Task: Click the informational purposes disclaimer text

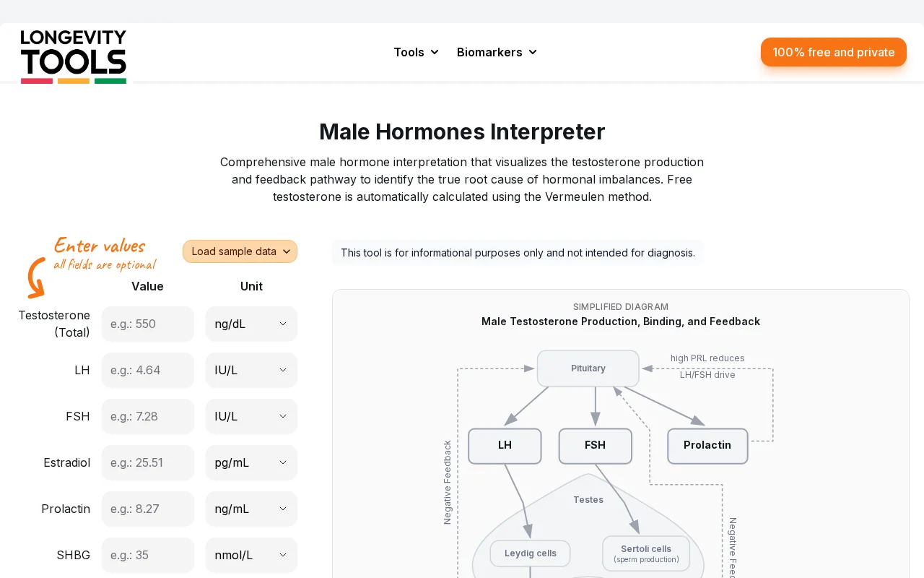Action: [x=518, y=253]
